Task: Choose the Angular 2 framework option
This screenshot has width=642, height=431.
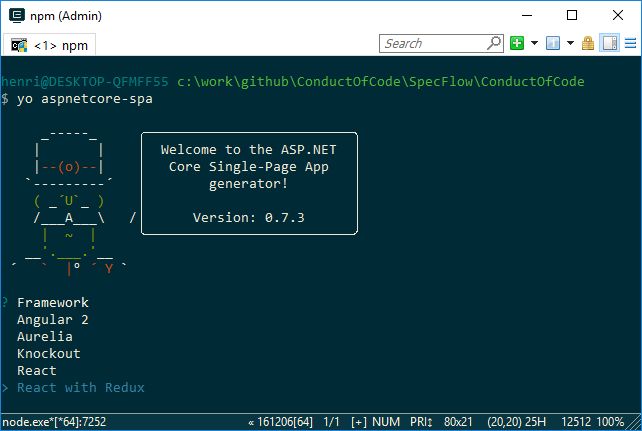Action: point(53,320)
